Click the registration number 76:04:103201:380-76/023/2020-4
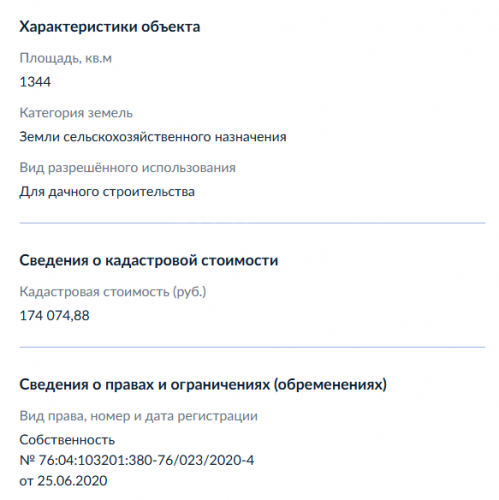 (146, 461)
